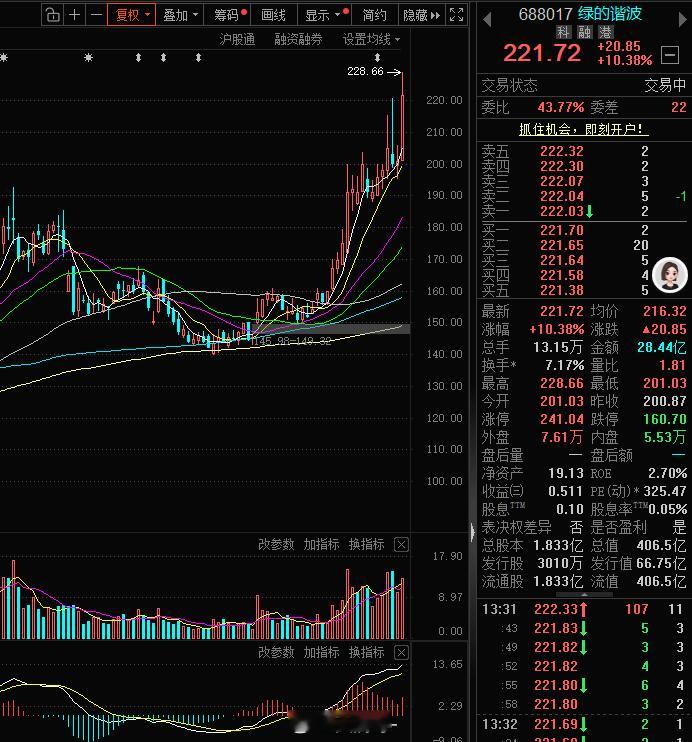
Task: Click the gap range label 145.98-149.32
Action: [292, 341]
